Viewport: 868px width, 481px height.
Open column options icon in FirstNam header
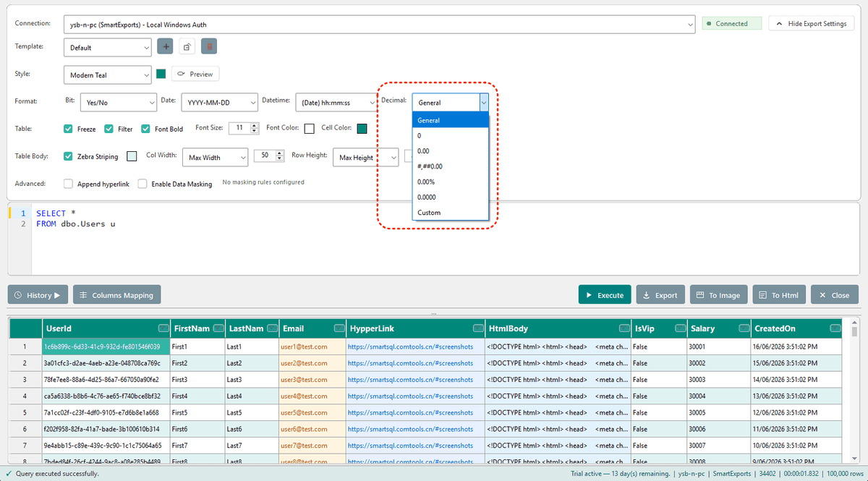(218, 328)
